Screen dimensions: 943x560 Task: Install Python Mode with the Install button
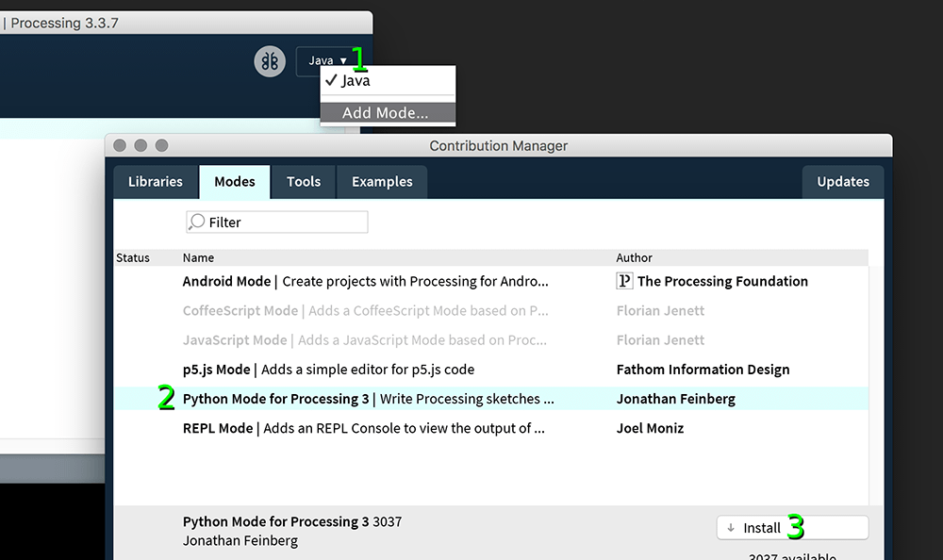pos(793,528)
